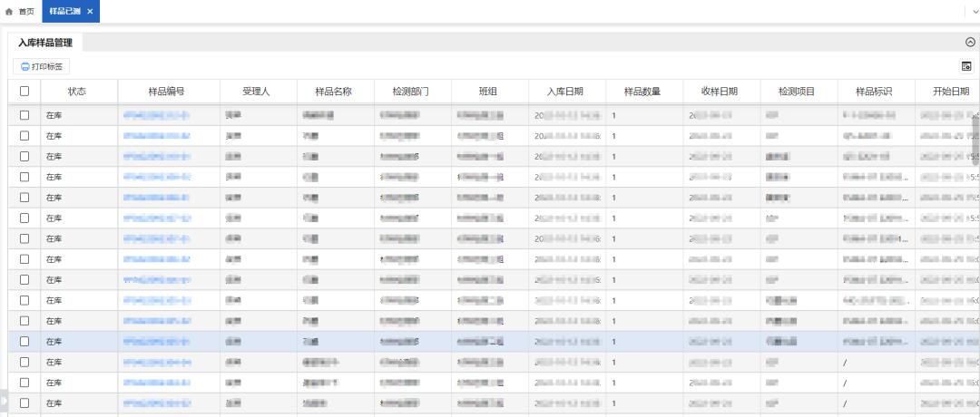Image resolution: width=980 pixels, height=417 pixels.
Task: Tick the checkbox of the last visible row
Action: (x=24, y=403)
